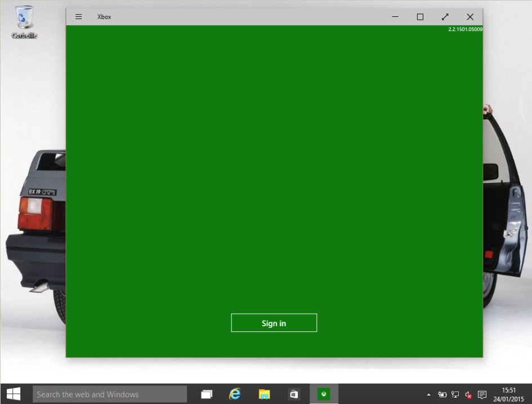The height and width of the screenshot is (404, 532).
Task: Click the Xbox app version number
Action: [466, 29]
